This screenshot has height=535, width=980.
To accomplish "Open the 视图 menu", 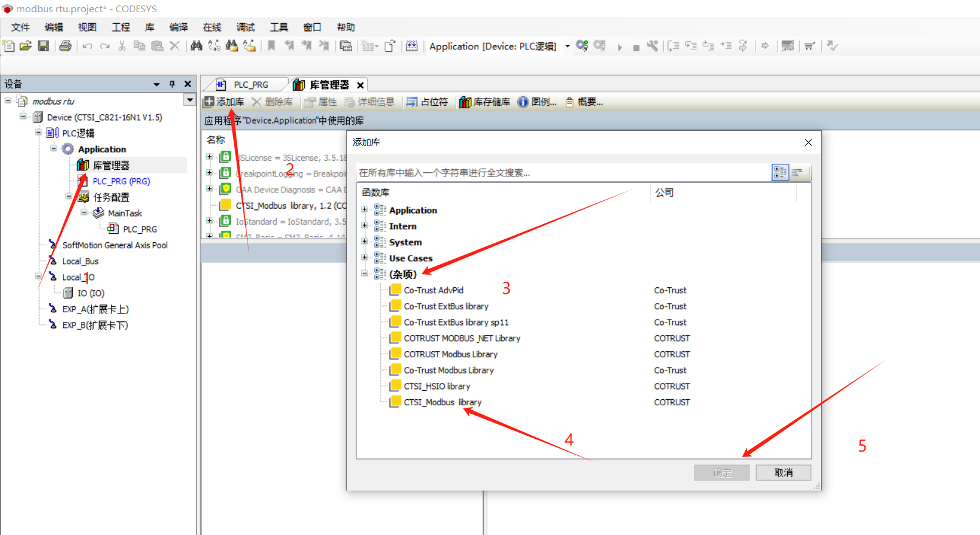I will [87, 27].
